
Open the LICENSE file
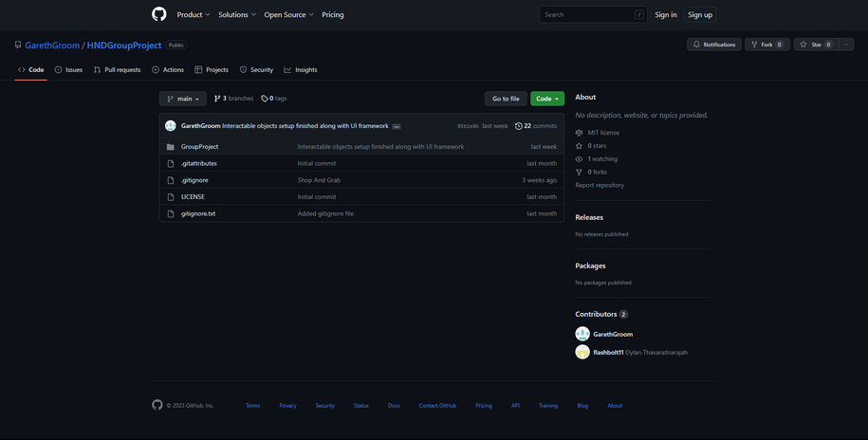pos(193,196)
